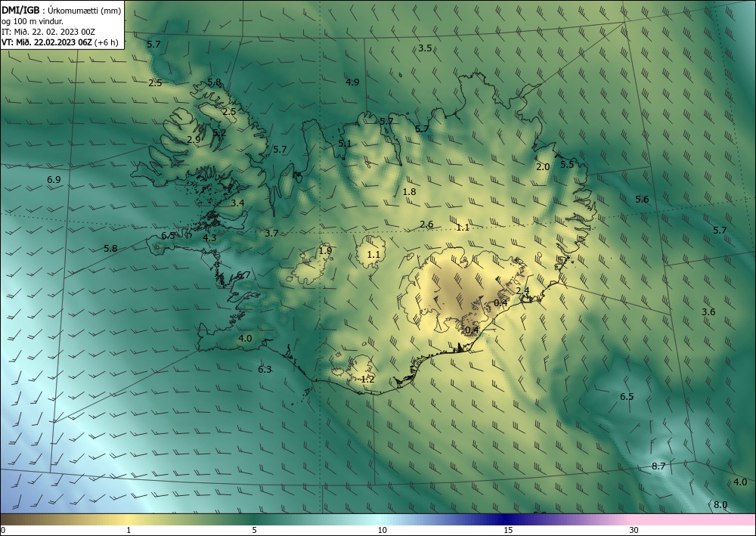Click the 3.4 value label
Screen dimensions: 756x536
click(x=237, y=203)
